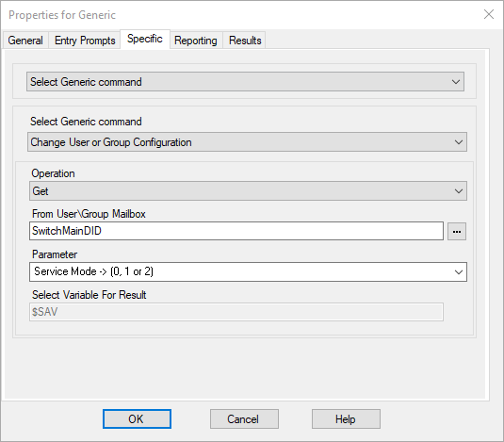Image resolution: width=504 pixels, height=442 pixels.
Task: Open the Operation dropdown showing Get
Action: coord(248,191)
